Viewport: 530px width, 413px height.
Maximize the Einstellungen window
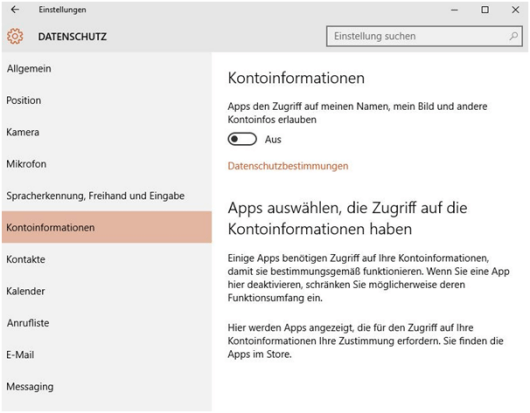coord(485,9)
